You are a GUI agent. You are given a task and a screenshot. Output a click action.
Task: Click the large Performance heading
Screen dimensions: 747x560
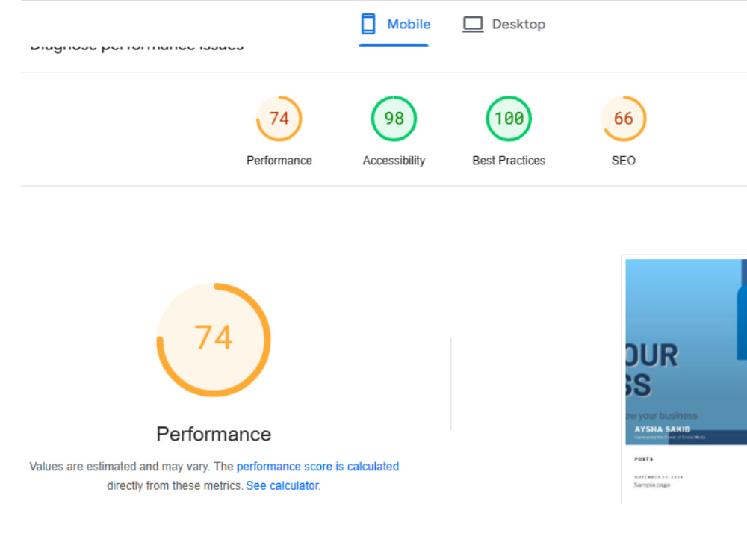tap(214, 435)
